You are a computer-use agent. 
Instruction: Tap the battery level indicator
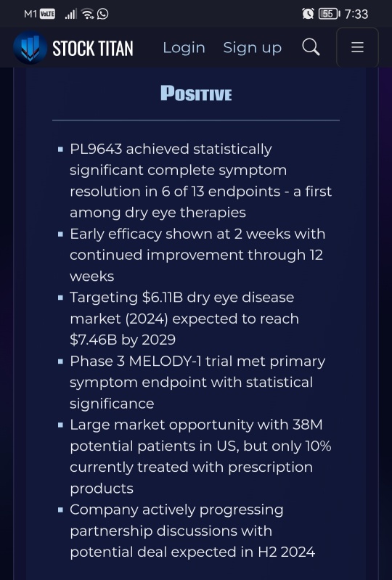coord(329,14)
